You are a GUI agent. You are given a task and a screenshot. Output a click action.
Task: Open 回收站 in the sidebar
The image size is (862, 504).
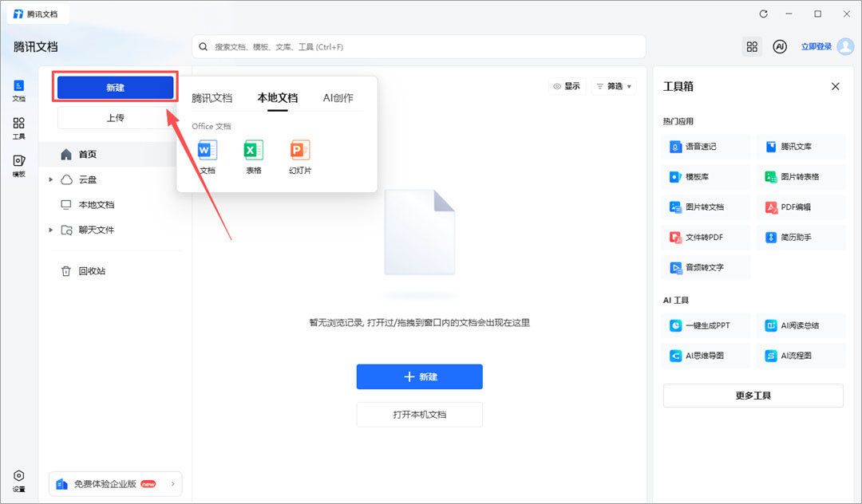coord(116,271)
